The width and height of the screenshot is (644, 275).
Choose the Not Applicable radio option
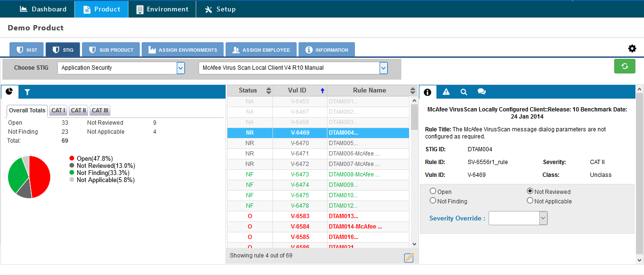530,201
